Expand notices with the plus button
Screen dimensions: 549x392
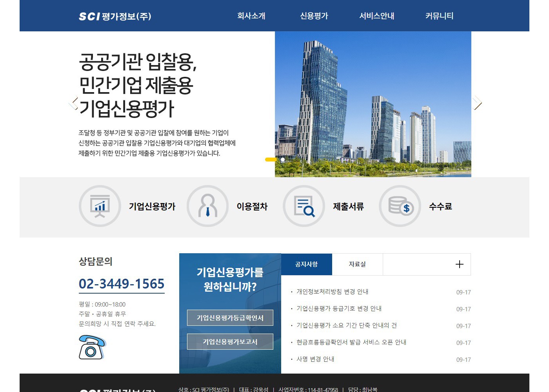coord(459,265)
